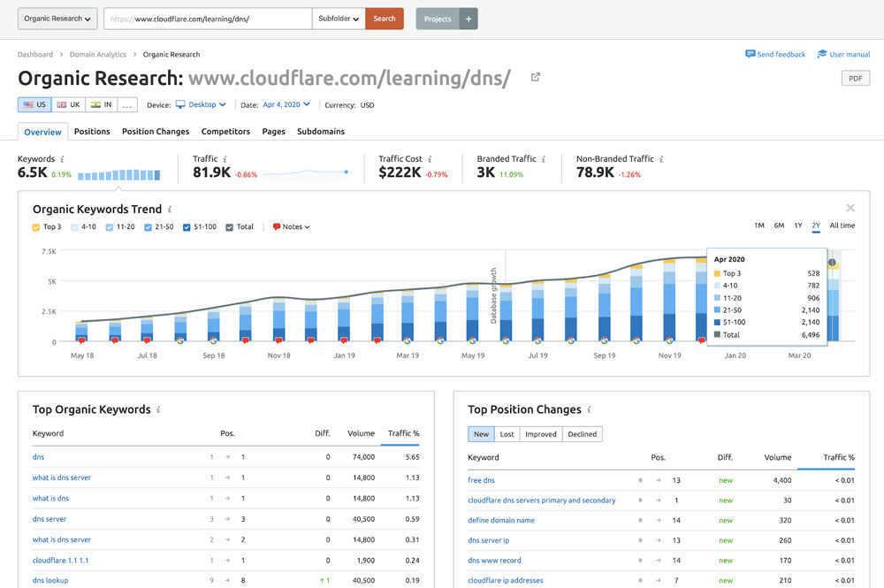This screenshot has height=588, width=884.
Task: Switch to the Subdomains tab
Action: (x=321, y=132)
